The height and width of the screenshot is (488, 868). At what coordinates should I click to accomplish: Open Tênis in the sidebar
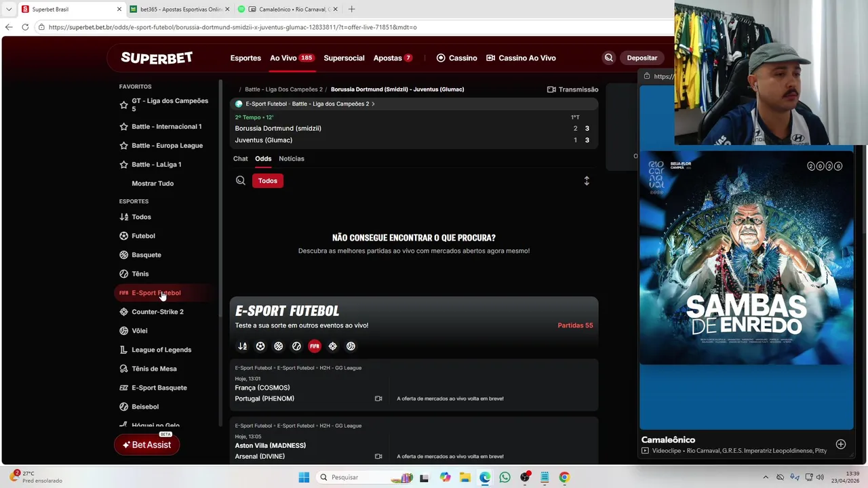[x=140, y=274]
